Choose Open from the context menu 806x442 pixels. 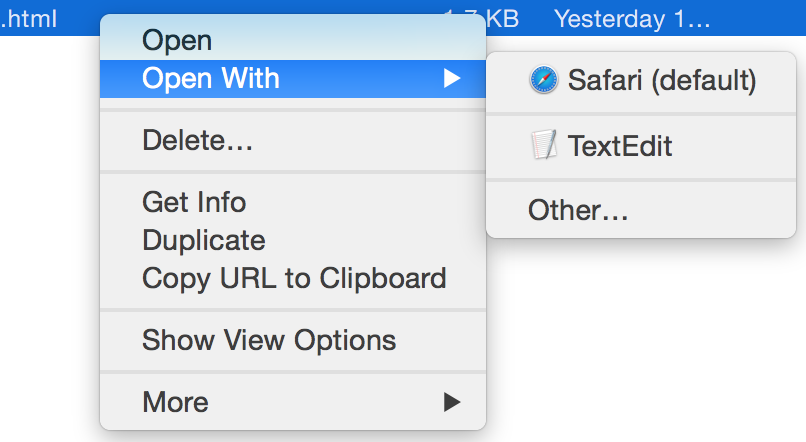(177, 41)
